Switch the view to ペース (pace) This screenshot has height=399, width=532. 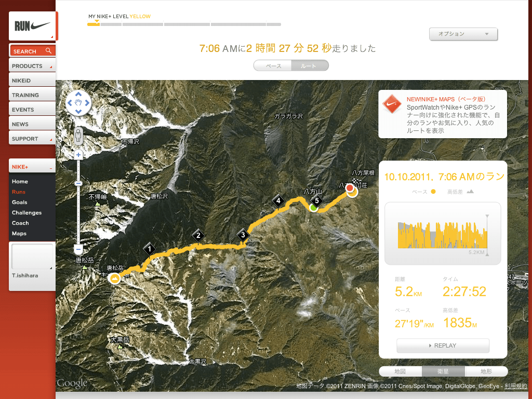(273, 66)
